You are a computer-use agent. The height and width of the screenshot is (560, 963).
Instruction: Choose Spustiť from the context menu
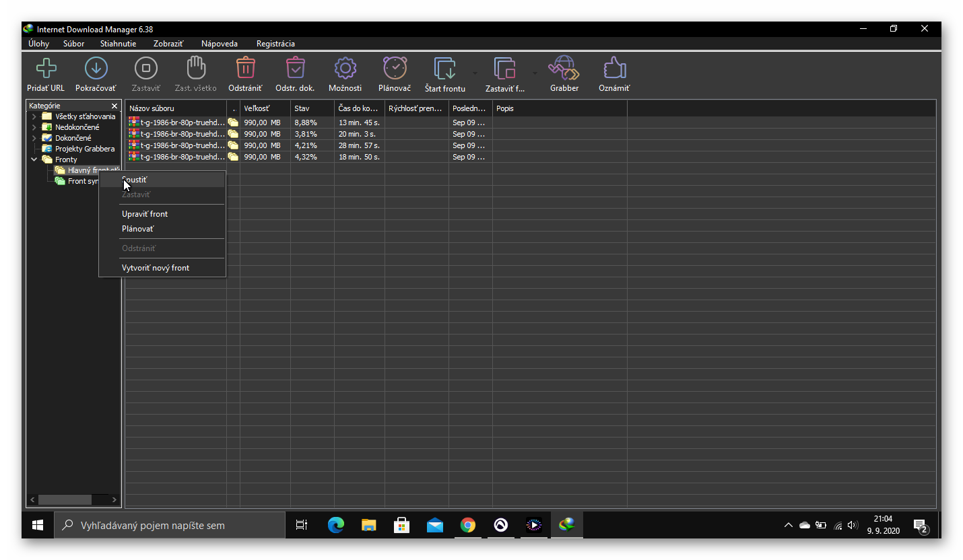point(135,180)
